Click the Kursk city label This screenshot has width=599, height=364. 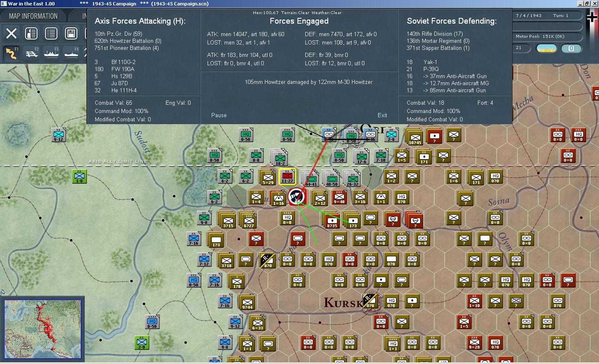pyautogui.click(x=343, y=303)
